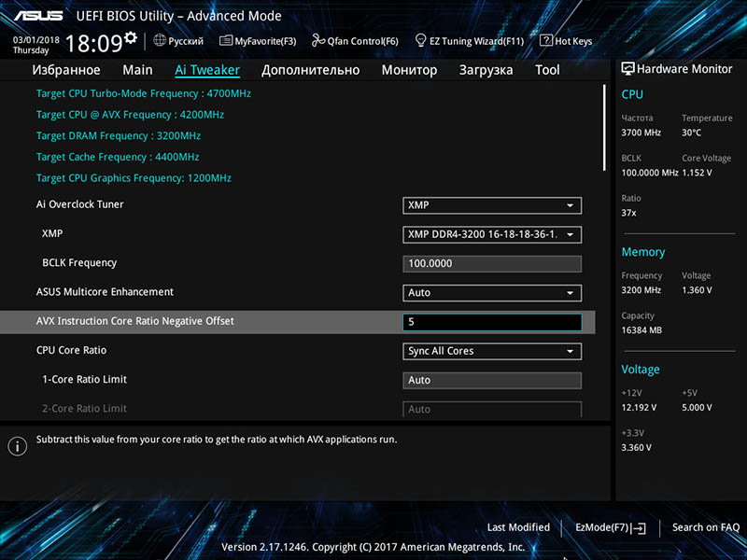Open the Ai Overclock Tuner dropdown
The height and width of the screenshot is (560, 747).
click(492, 205)
